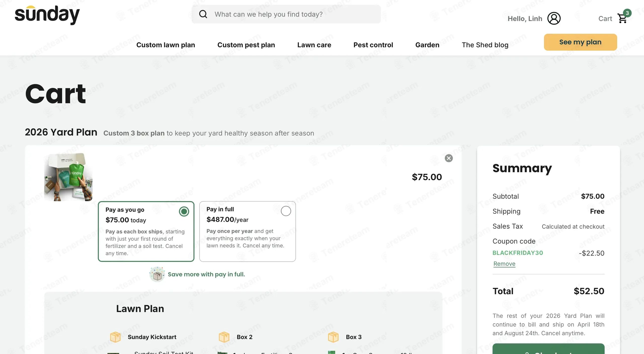Click the yard plan product thumbnail
The image size is (644, 354).
point(68,177)
